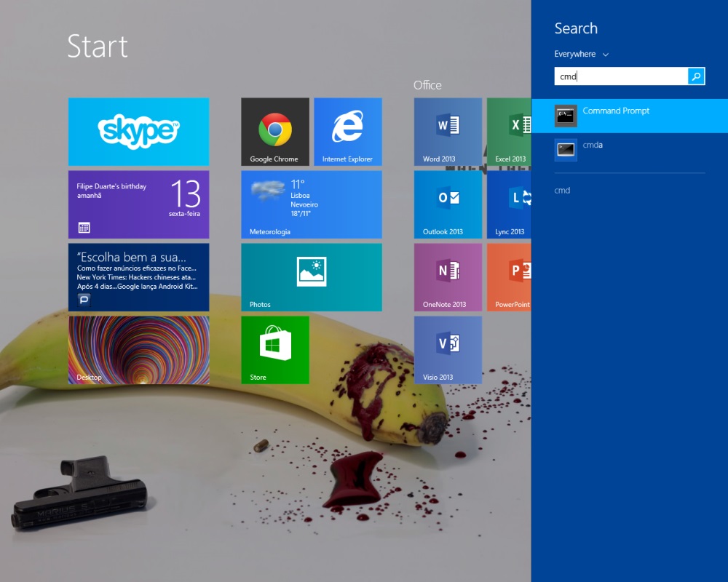Launch Excel 2013 tile
The height and width of the screenshot is (582, 728).
(509, 132)
